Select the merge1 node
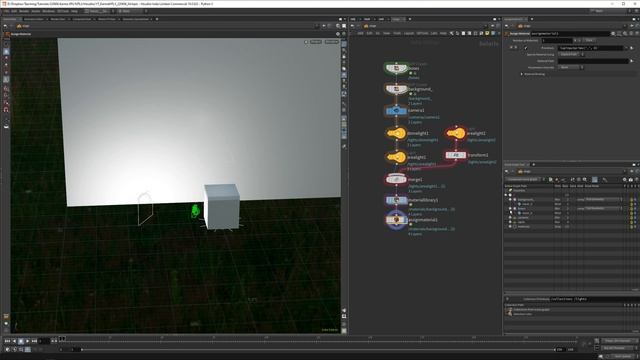This screenshot has width=640, height=360. 396,179
